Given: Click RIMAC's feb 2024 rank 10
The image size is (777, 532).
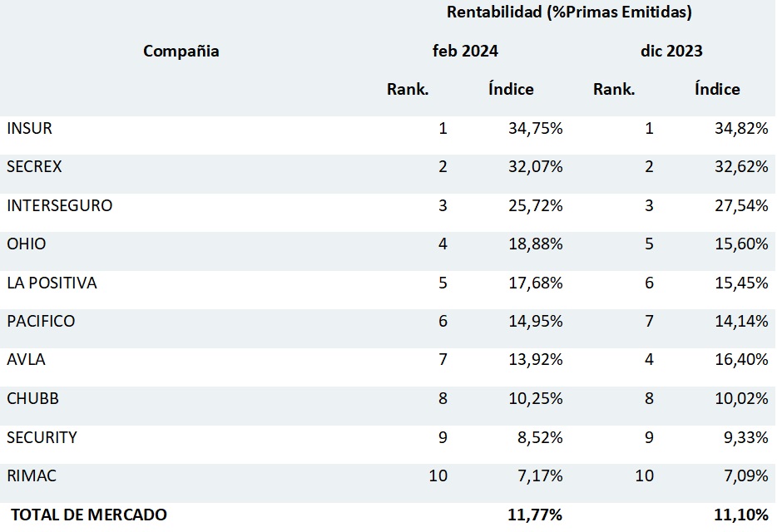Looking at the screenshot, I should pos(438,475).
